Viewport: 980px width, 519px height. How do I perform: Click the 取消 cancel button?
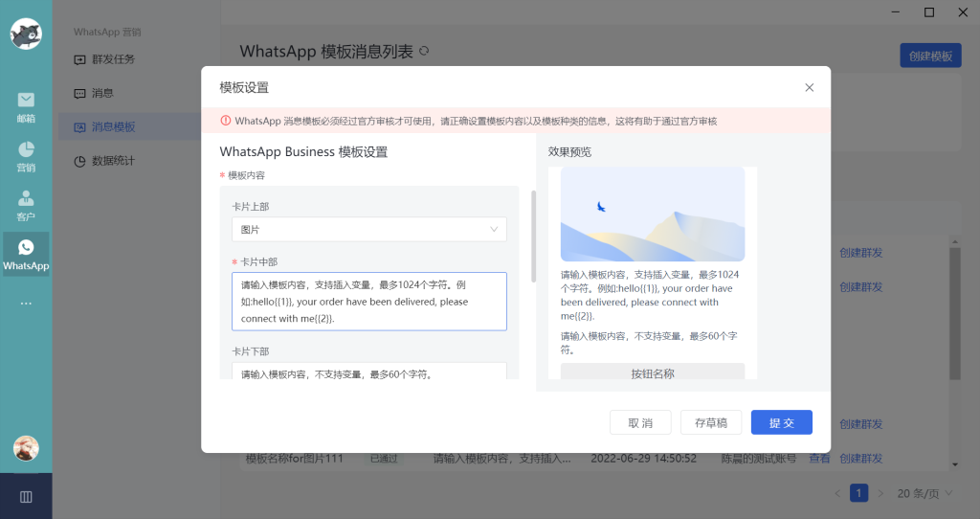[x=640, y=422]
